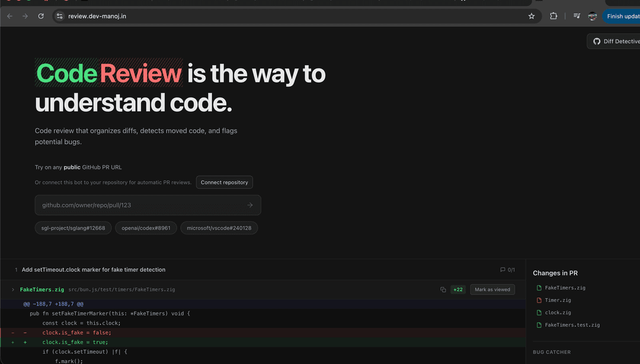Open the browser profile avatar

click(x=592, y=17)
